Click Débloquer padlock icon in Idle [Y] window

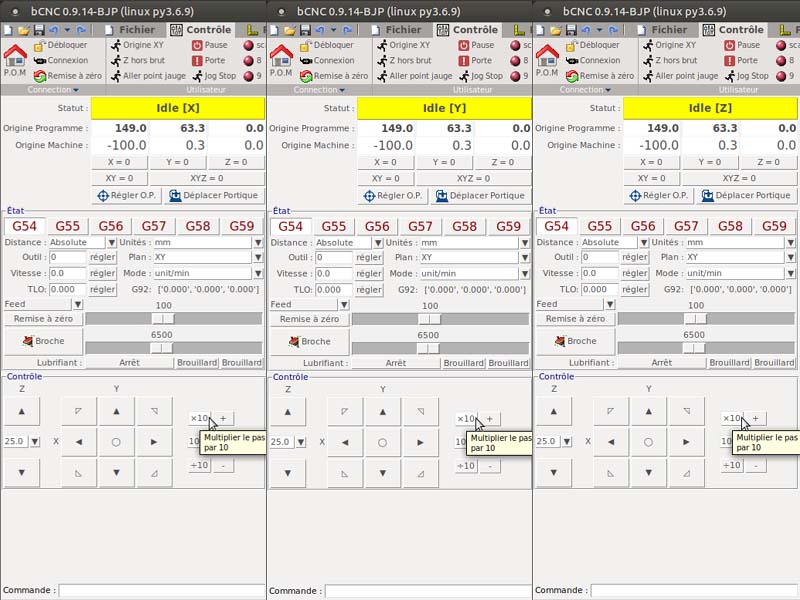click(305, 45)
